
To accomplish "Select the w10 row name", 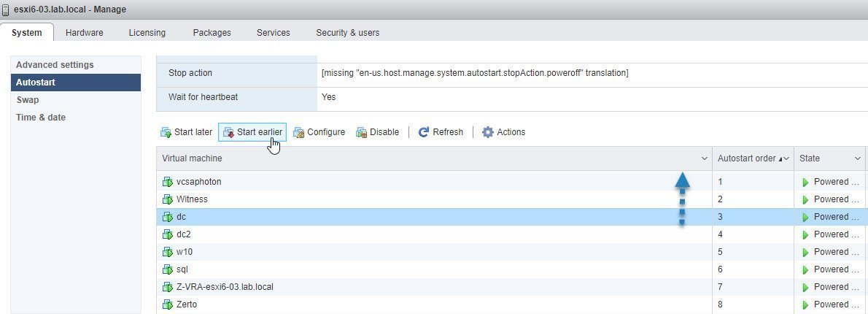I will coord(185,252).
